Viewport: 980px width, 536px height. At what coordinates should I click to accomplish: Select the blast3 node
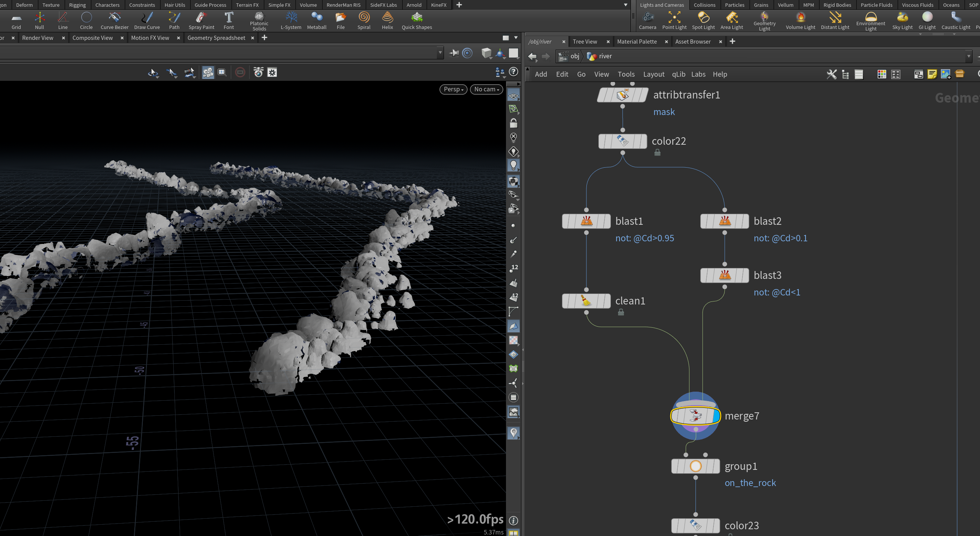pyautogui.click(x=724, y=276)
